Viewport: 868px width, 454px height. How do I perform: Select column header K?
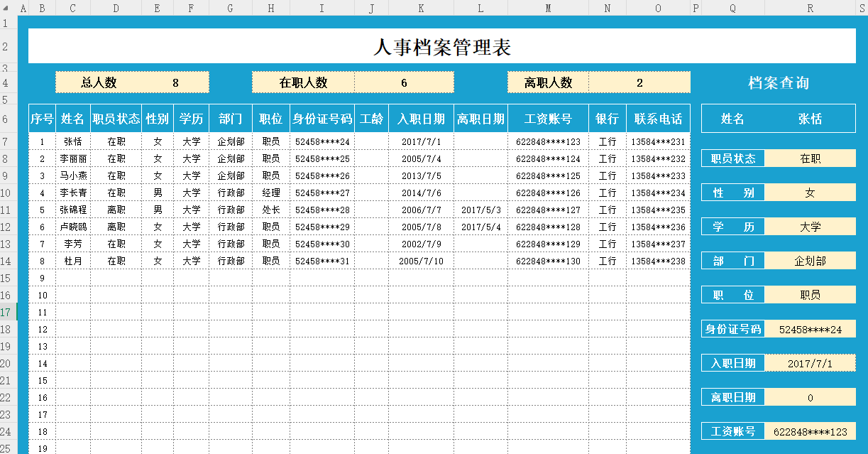420,8
